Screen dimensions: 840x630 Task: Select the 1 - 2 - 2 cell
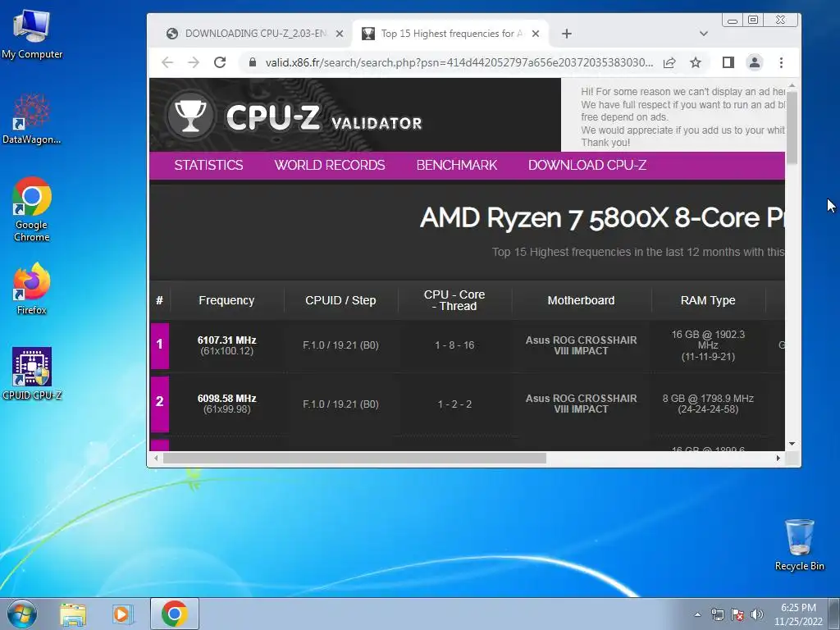454,404
